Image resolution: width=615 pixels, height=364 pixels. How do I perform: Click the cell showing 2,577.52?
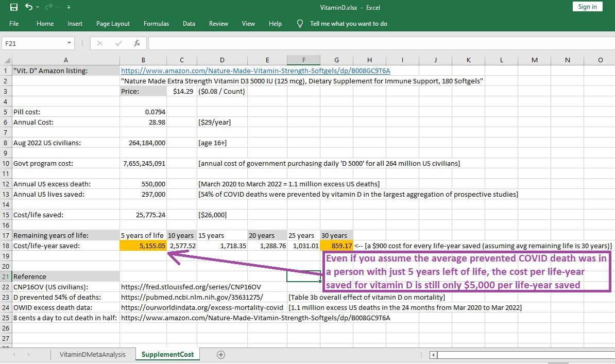point(182,246)
